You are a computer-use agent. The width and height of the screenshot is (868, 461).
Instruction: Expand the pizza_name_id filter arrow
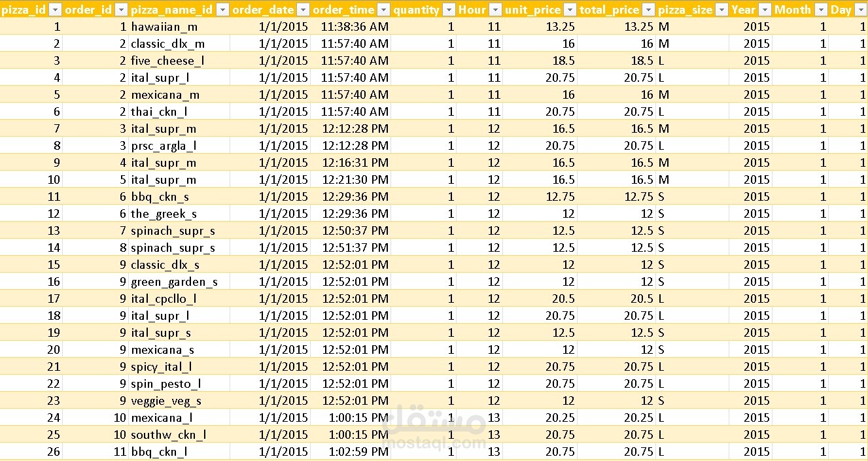[x=222, y=10]
